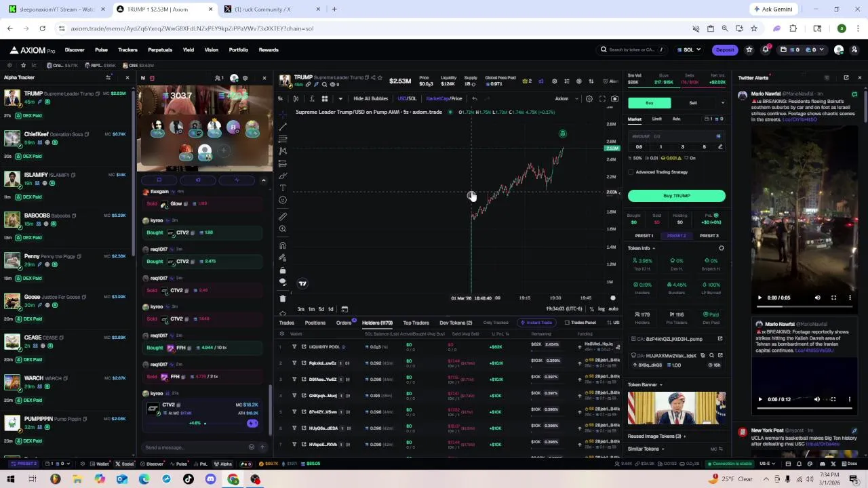
Task: Enable Advanced Trading Strategy checkbox
Action: pyautogui.click(x=631, y=172)
